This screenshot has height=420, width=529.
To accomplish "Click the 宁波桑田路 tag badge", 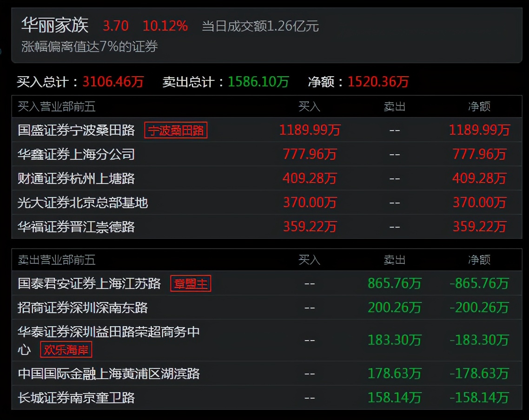I will [x=176, y=130].
